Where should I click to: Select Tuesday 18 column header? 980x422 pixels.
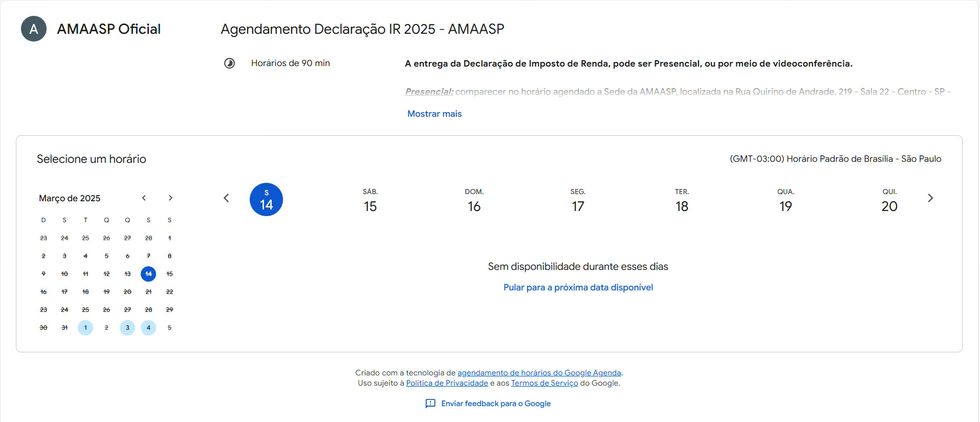tap(682, 200)
